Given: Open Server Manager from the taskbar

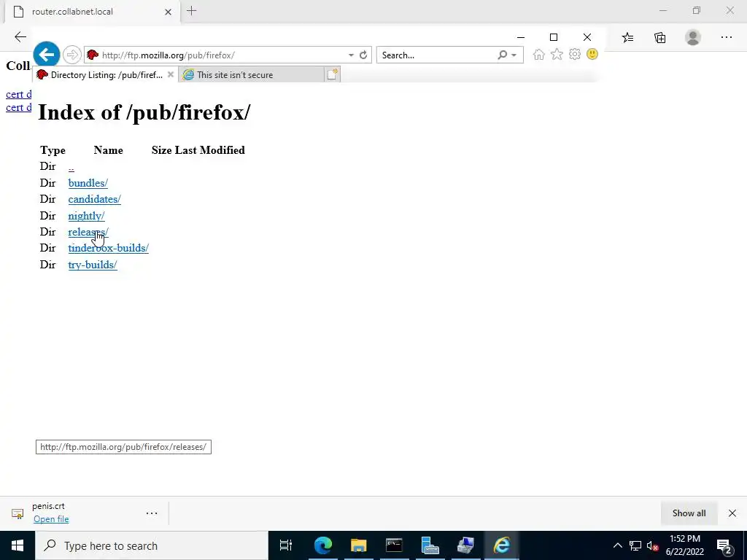Looking at the screenshot, I should click(x=430, y=545).
